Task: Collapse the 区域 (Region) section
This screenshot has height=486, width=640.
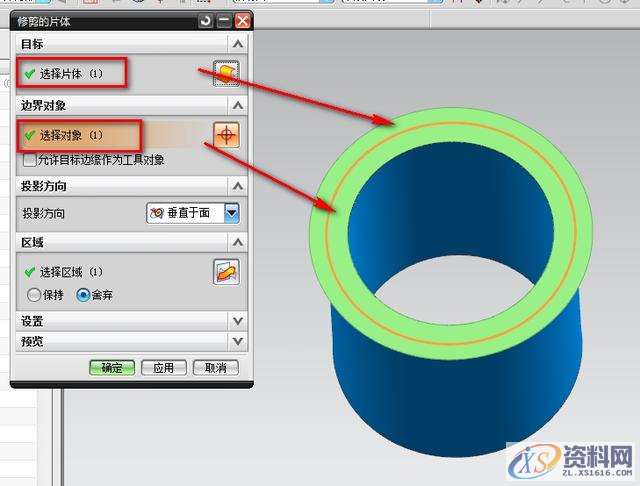Action: 237,242
